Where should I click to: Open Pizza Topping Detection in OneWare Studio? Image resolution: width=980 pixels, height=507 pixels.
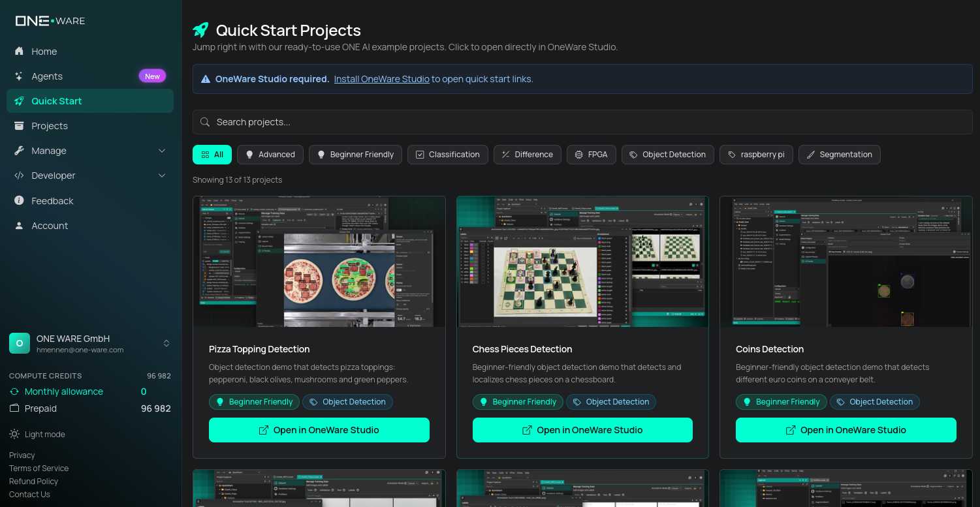point(319,430)
